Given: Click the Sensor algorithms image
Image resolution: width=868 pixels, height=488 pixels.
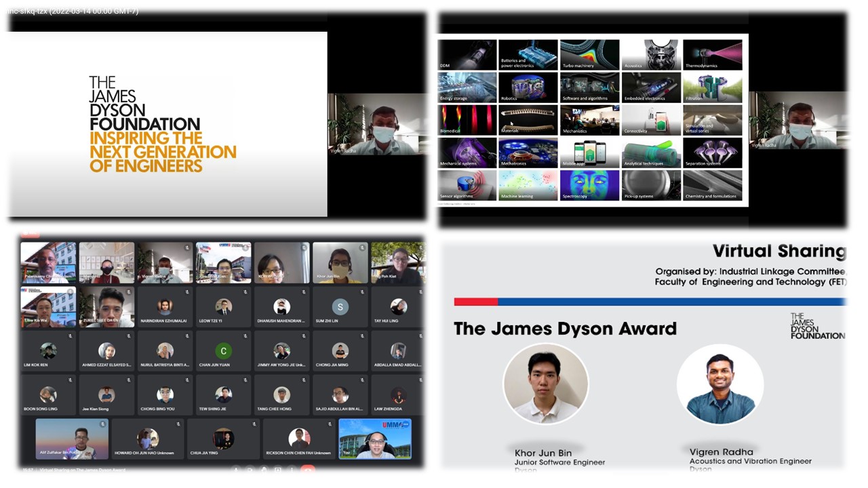Looking at the screenshot, I should 467,185.
